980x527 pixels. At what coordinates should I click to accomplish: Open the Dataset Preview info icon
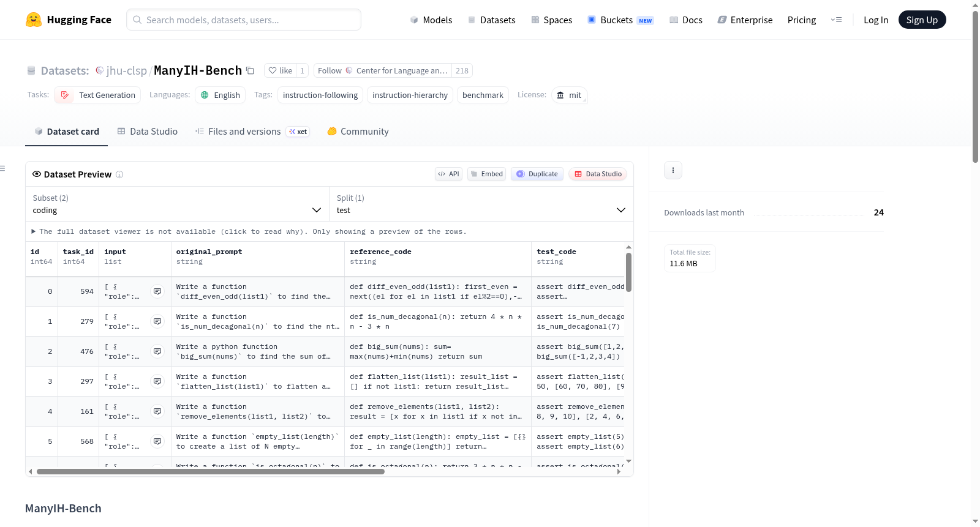coord(119,174)
